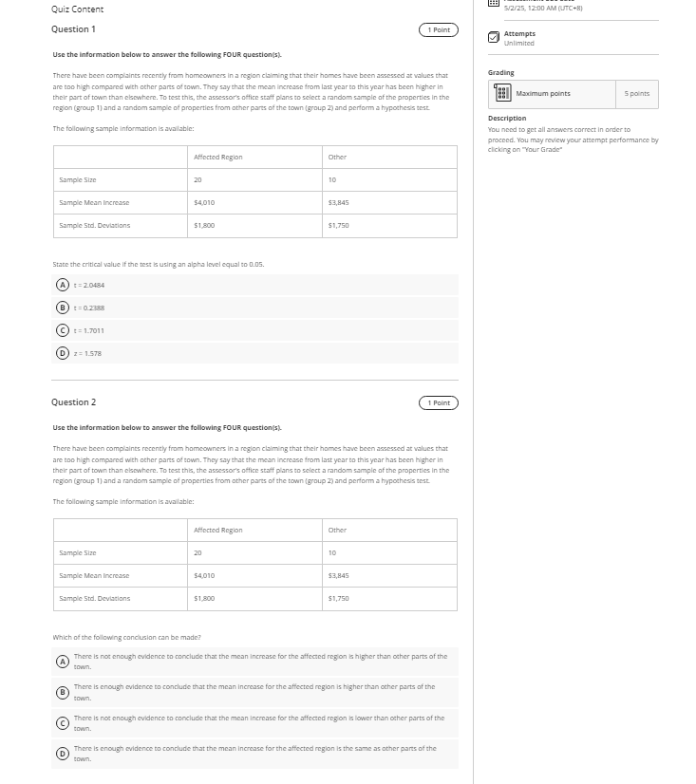
Task: Click the Attempts checkmark icon
Action: click(x=493, y=38)
